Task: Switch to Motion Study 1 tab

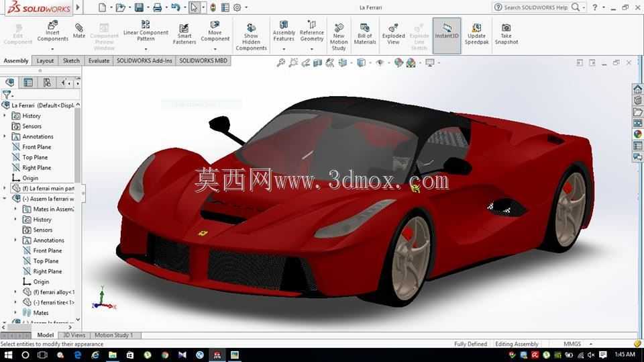Action: 114,335
